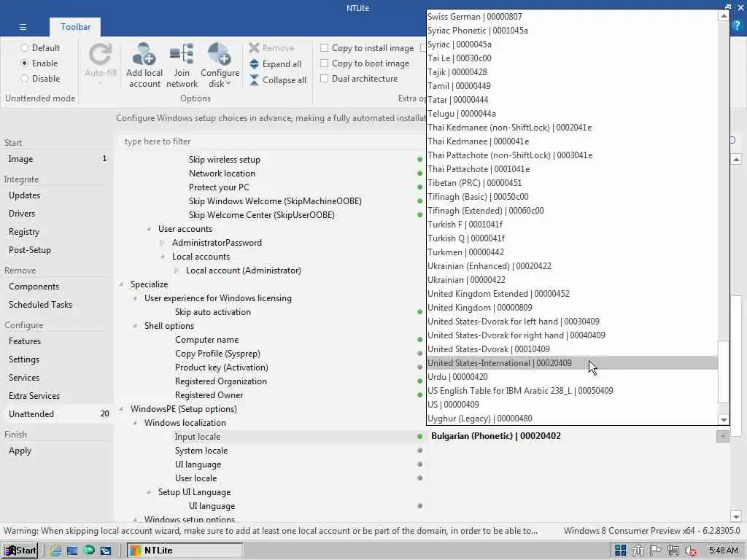Select United States-International in list
The width and height of the screenshot is (747, 560).
point(572,363)
